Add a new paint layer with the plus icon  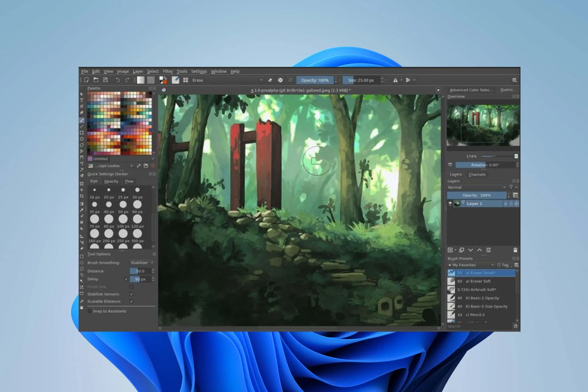pyautogui.click(x=450, y=250)
